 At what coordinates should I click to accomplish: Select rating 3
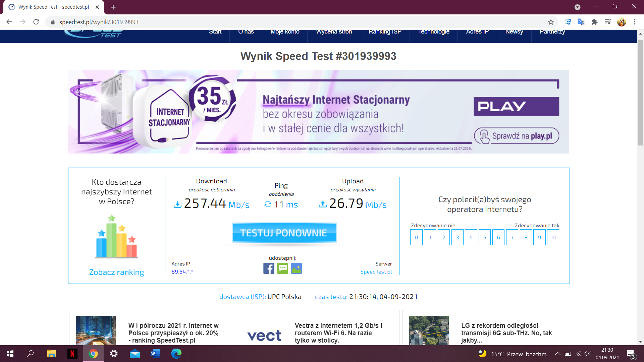tap(458, 237)
